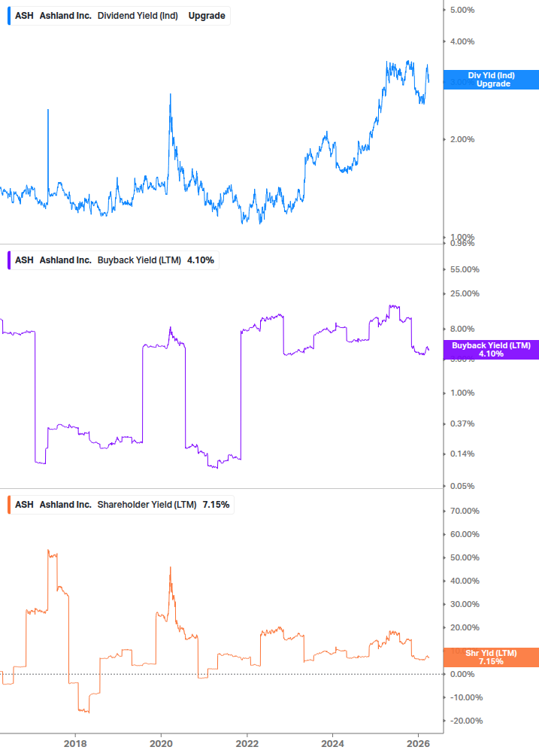539x756 pixels.
Task: Click the 2024 label on the time axis
Action: [x=333, y=744]
